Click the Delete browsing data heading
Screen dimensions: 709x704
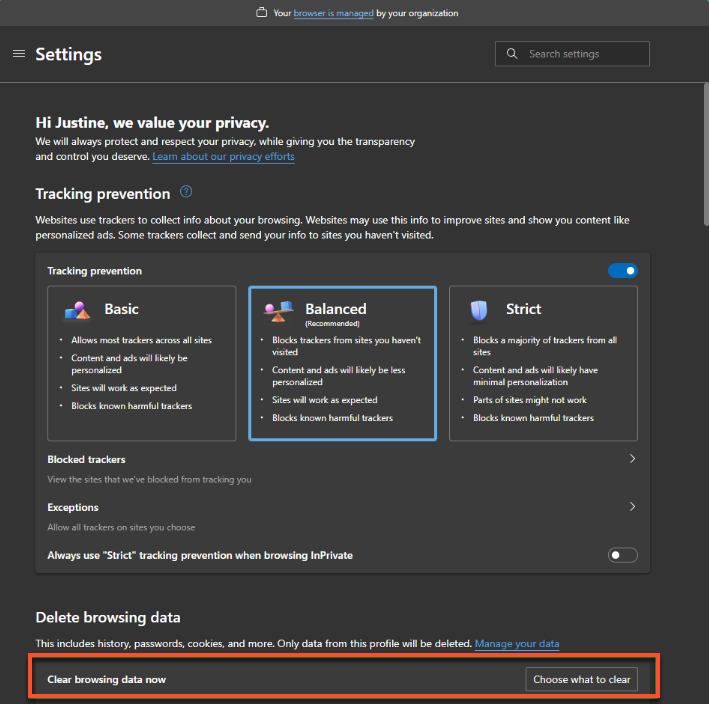click(x=108, y=617)
